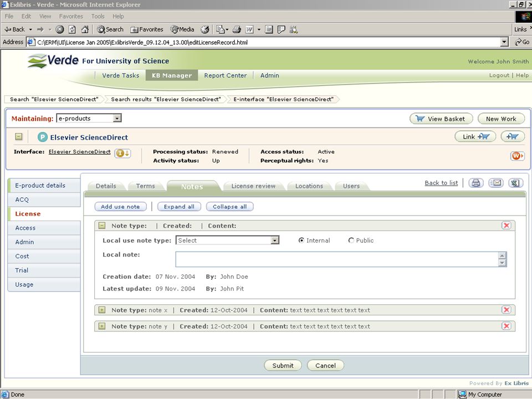Open the Maintaining e-products dropdown
Image resolution: width=532 pixels, height=399 pixels.
pos(117,118)
